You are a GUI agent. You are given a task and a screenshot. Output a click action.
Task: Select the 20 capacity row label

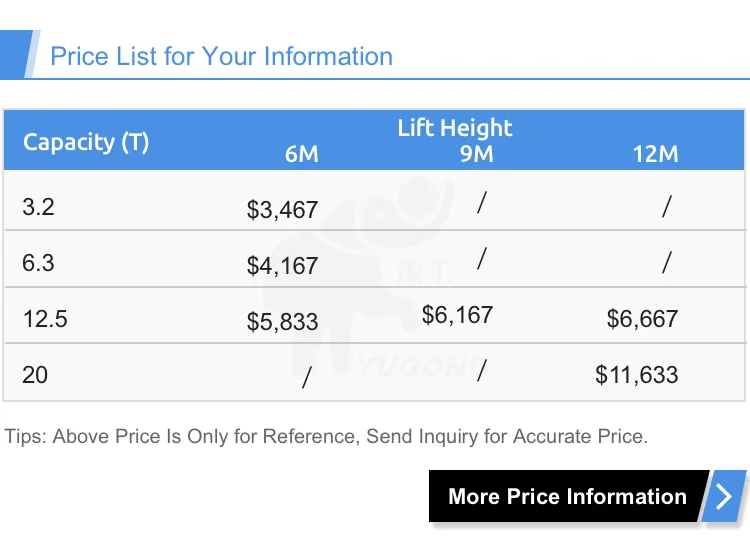pos(35,375)
